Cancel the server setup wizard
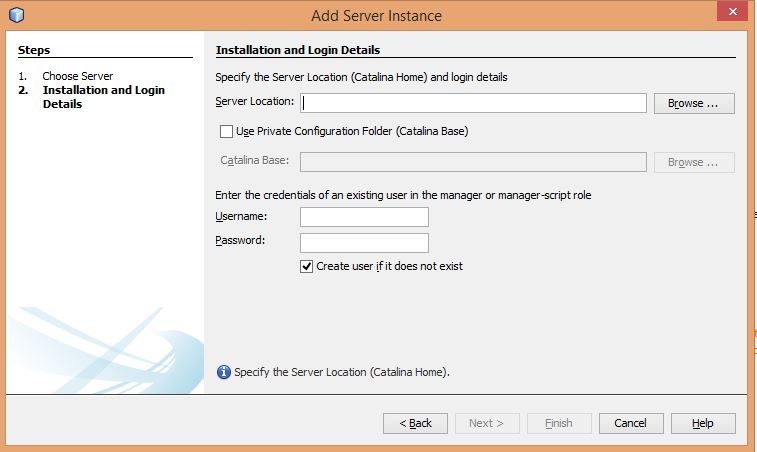Image resolution: width=757 pixels, height=452 pixels. pos(630,423)
